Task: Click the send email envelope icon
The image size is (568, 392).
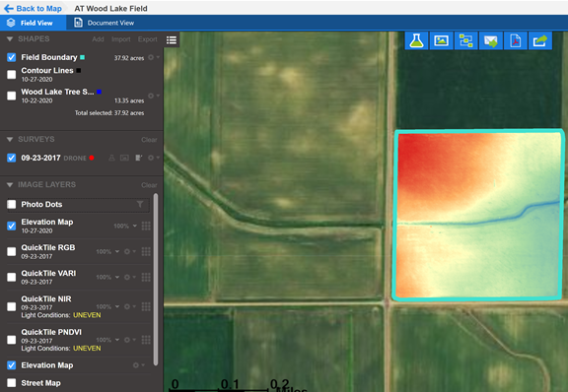Action: 490,40
